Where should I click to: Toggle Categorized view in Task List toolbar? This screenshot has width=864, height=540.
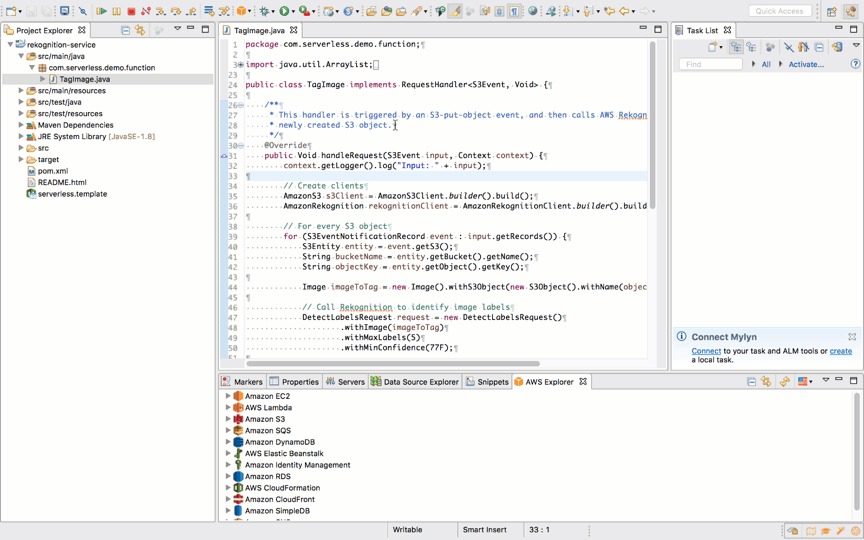point(736,47)
